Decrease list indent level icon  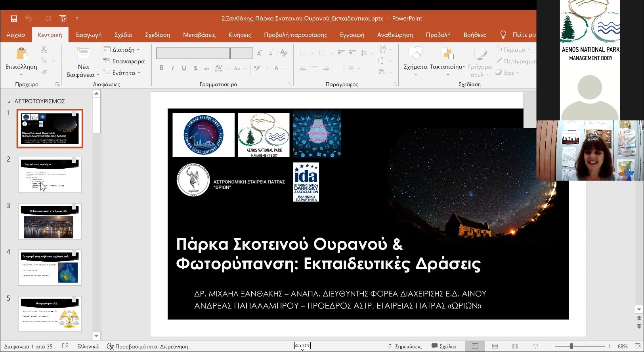coord(341,53)
